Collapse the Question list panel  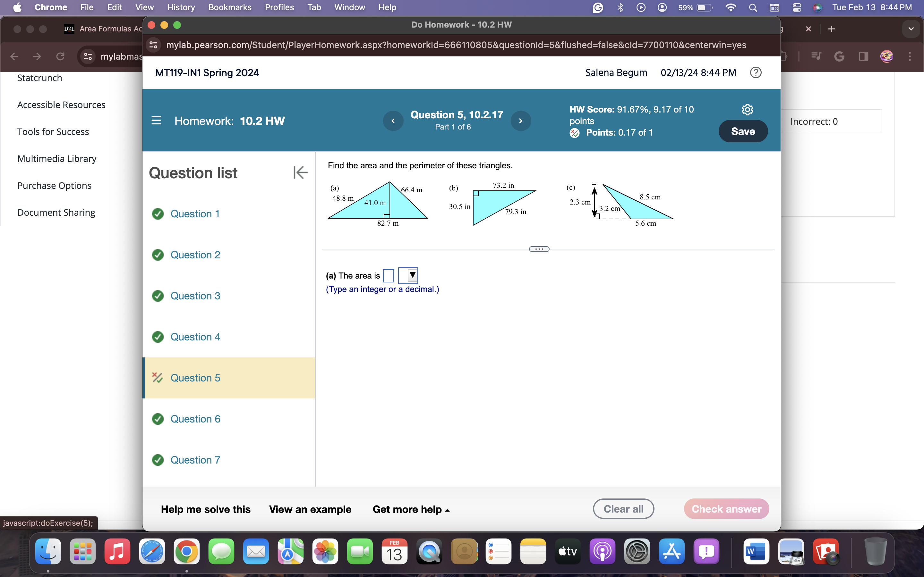coord(301,172)
